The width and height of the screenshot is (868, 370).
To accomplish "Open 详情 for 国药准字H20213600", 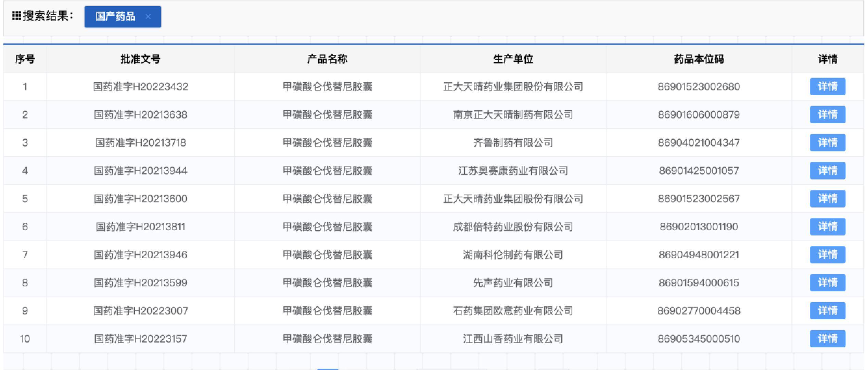I will 828,199.
